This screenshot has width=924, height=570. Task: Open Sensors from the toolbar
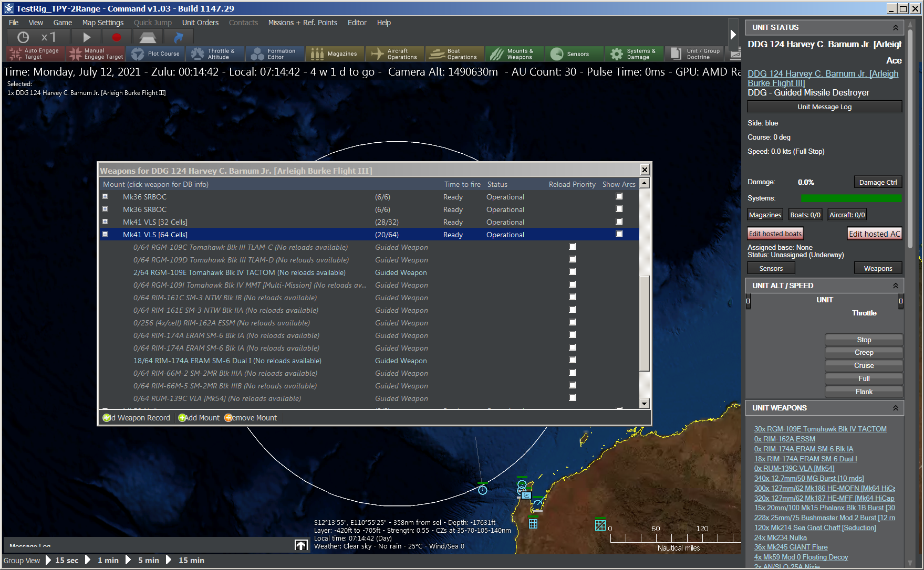pos(575,54)
